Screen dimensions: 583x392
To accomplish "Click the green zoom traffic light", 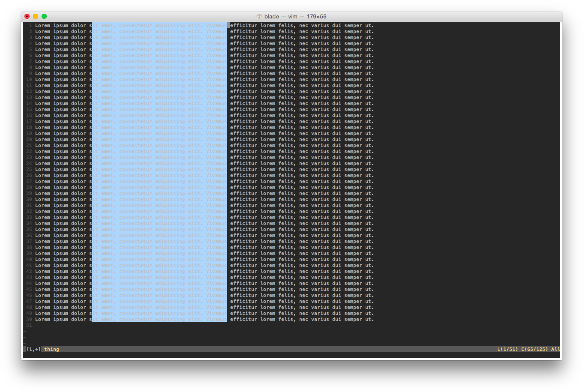I will [44, 16].
